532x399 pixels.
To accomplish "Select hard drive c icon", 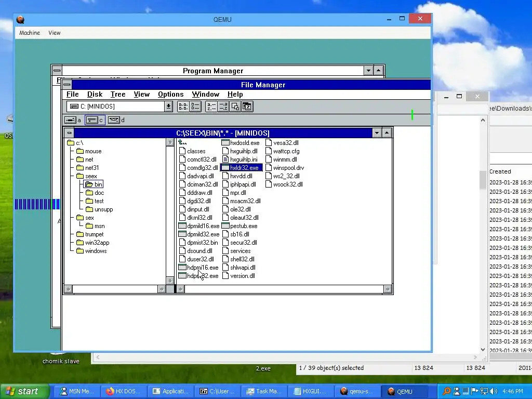I will point(92,120).
